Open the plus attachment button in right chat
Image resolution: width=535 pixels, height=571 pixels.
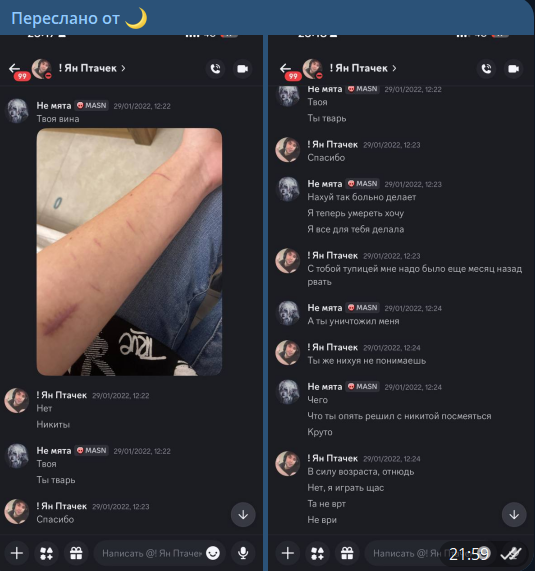coord(288,553)
